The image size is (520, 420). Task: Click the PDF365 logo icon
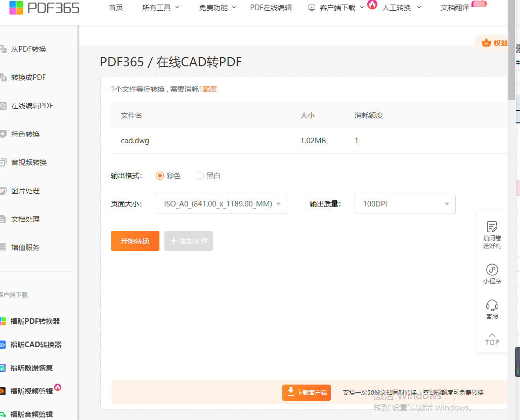click(x=16, y=8)
